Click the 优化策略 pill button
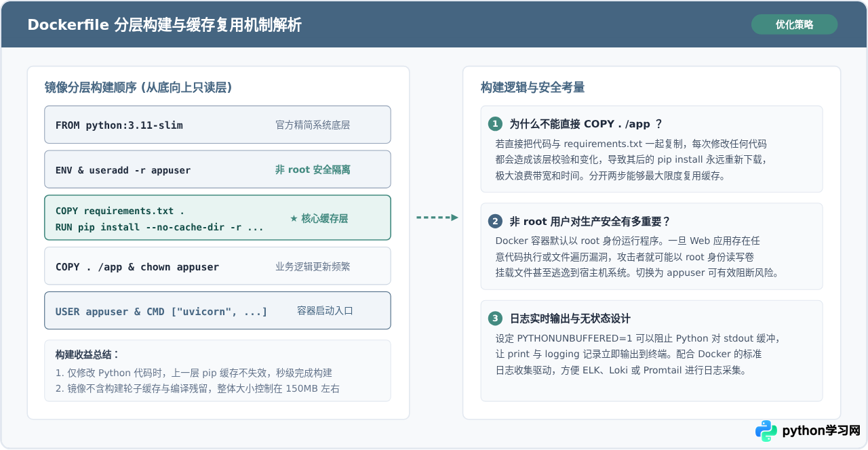868x450 pixels. click(x=794, y=24)
